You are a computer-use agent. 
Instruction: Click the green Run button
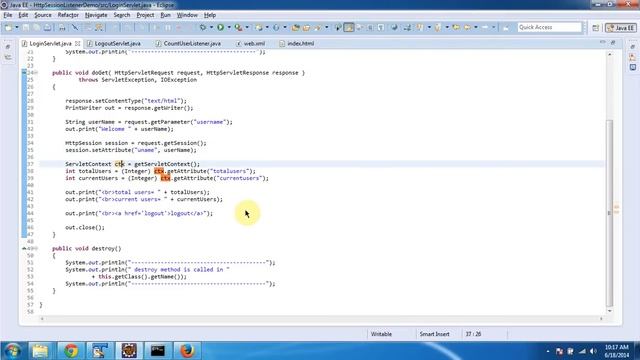click(220, 27)
